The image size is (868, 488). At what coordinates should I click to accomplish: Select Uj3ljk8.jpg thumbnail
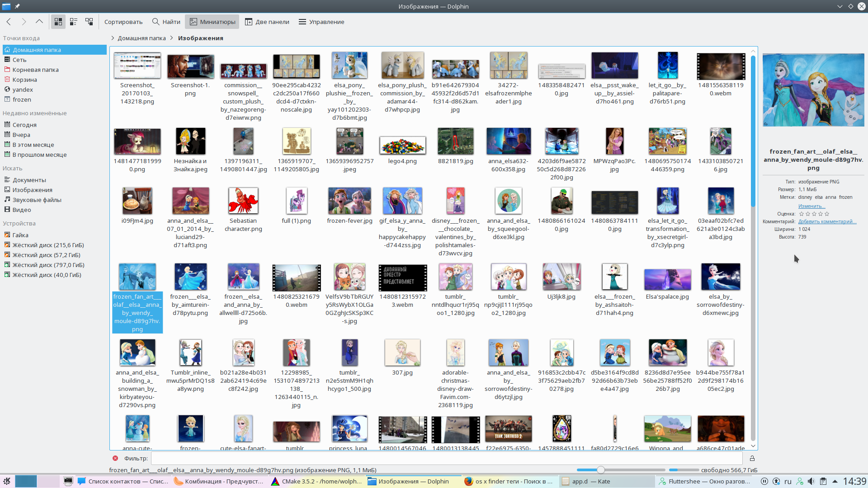coord(561,277)
